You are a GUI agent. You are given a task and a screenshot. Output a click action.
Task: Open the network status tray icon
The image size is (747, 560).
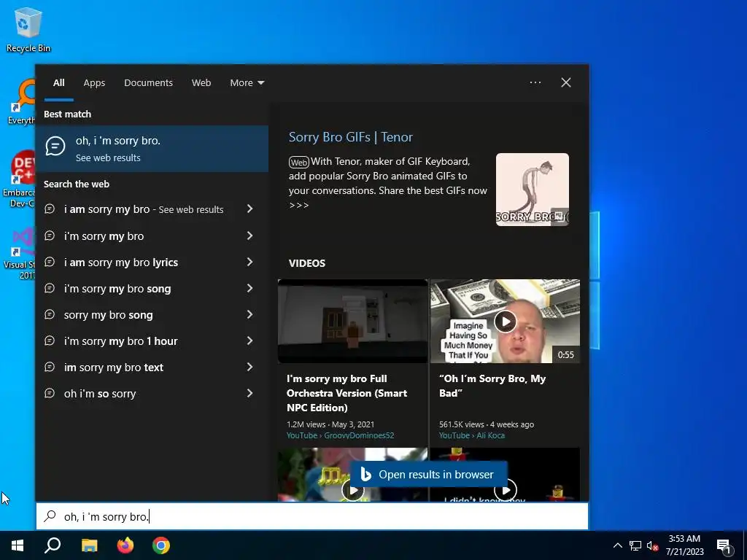[x=635, y=545]
